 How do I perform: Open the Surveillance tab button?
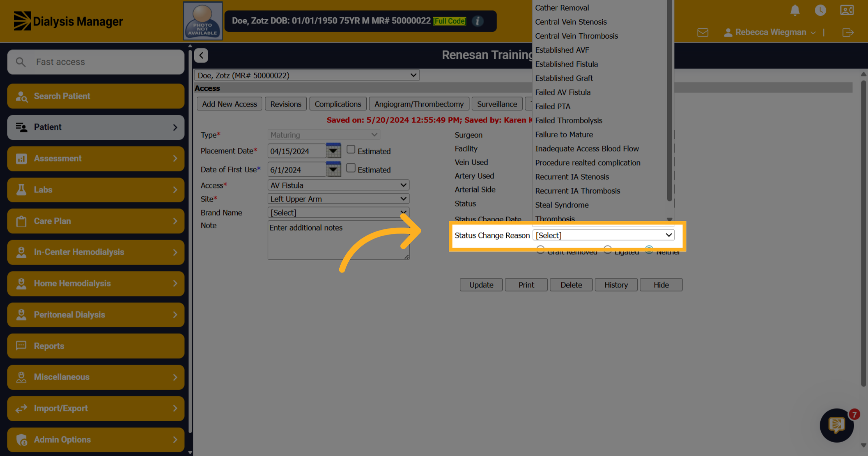[x=497, y=104]
